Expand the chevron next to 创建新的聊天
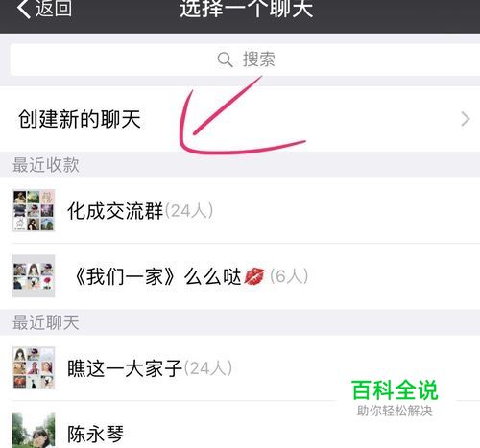Viewport: 480px width, 448px height. pyautogui.click(x=466, y=119)
